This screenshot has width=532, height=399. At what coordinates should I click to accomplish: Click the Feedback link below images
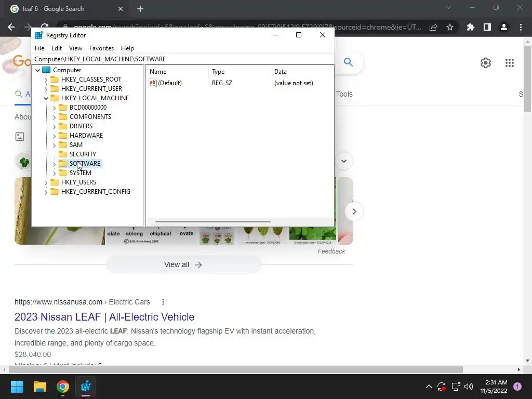331,251
